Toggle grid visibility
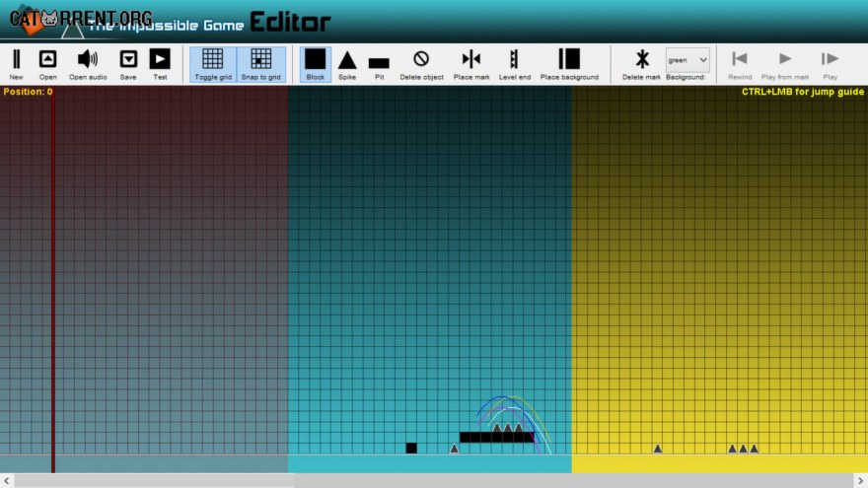Viewport: 868px width, 488px height. [213, 64]
